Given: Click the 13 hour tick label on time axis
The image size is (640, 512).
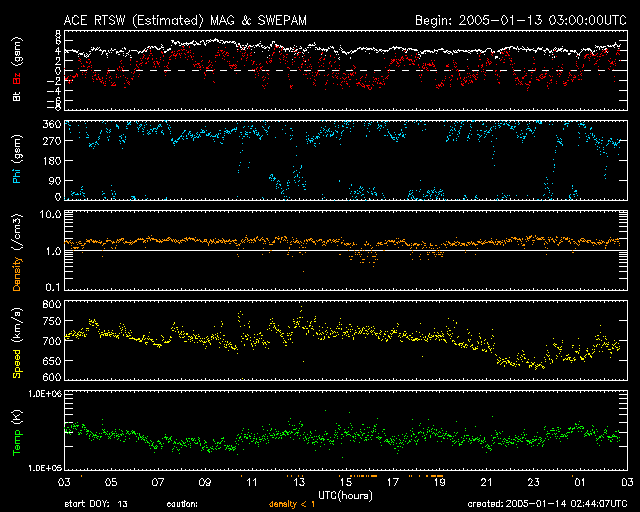Looking at the screenshot, I should tap(297, 483).
